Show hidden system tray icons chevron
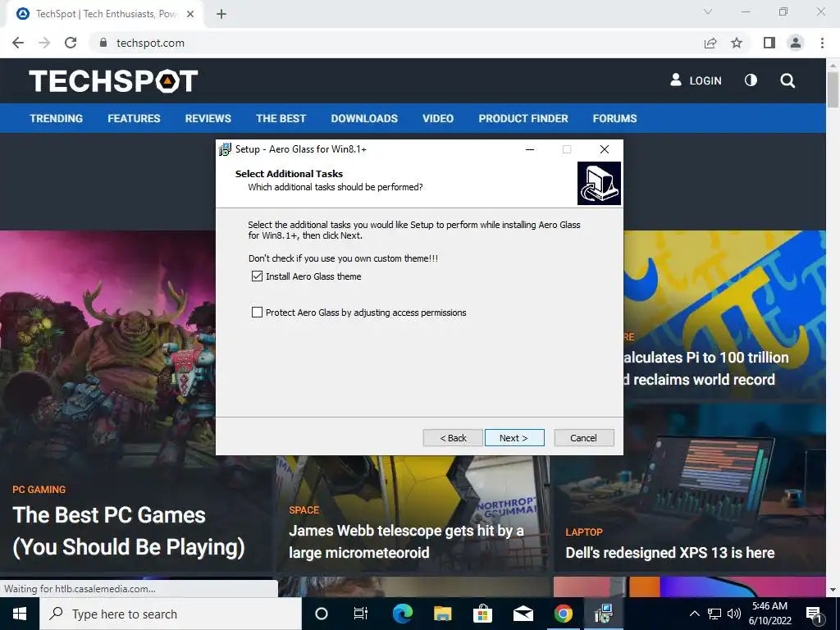Screen dimensions: 840x630 click(x=694, y=614)
